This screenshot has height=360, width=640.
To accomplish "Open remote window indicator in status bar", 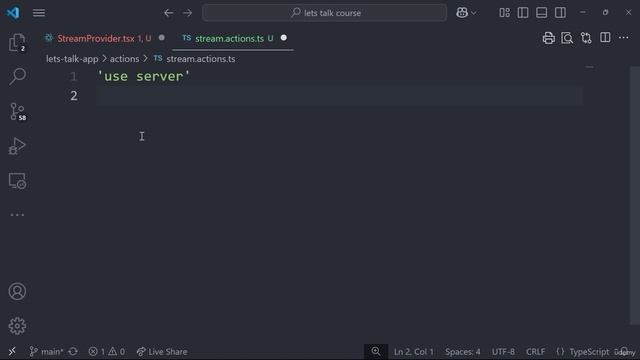I will pos(12,351).
